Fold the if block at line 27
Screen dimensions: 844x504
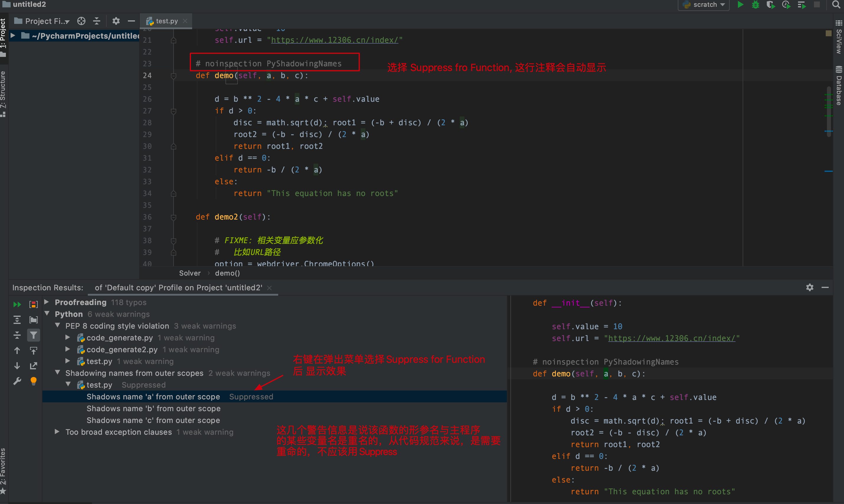174,111
